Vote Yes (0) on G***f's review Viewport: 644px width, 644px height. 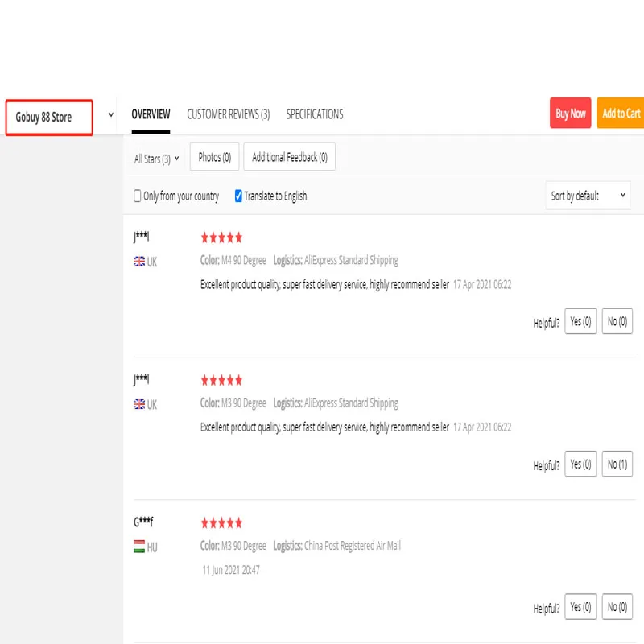(580, 607)
